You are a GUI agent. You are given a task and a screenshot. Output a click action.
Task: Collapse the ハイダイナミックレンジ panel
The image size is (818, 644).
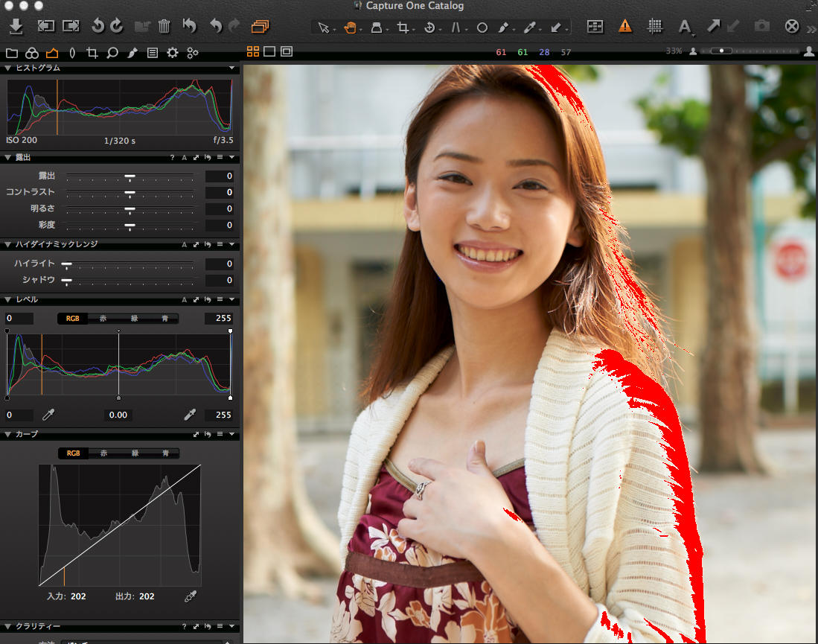[7, 244]
